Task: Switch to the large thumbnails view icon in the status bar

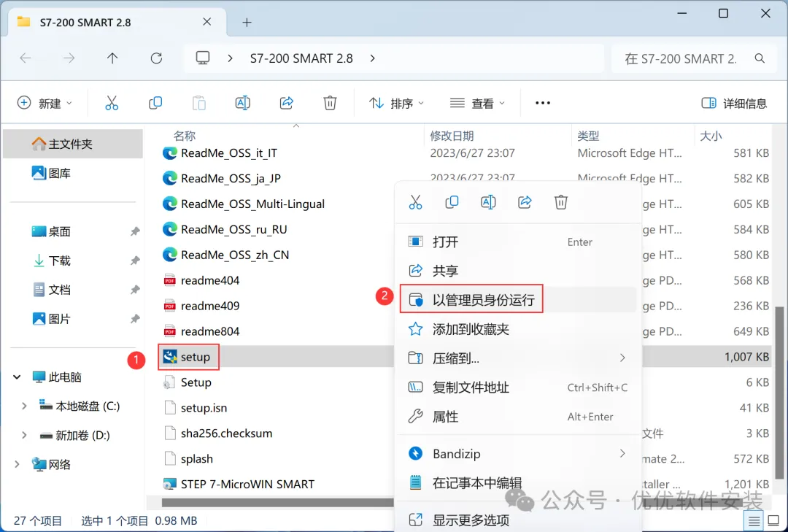Action: (774, 521)
